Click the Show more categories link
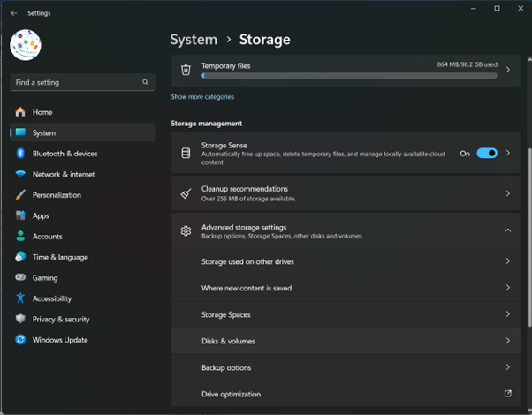Viewport: 532px width, 415px height. point(202,96)
